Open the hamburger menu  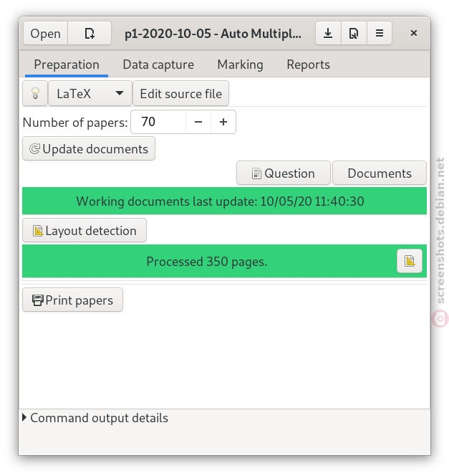point(380,33)
